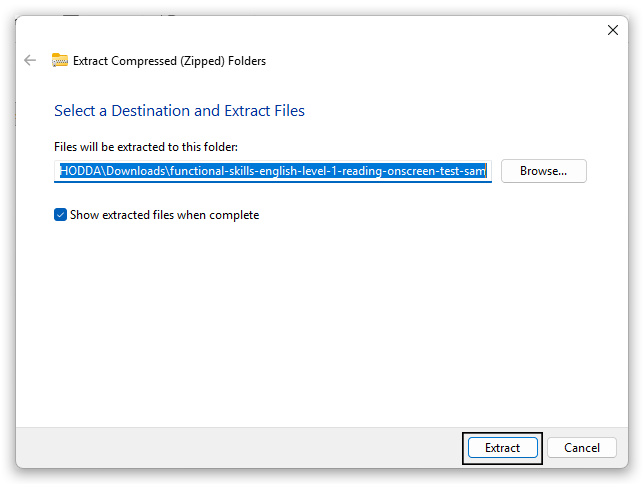Viewport: 644px width, 484px height.
Task: Click the 'HODDA' segment of the path
Action: tap(81, 171)
